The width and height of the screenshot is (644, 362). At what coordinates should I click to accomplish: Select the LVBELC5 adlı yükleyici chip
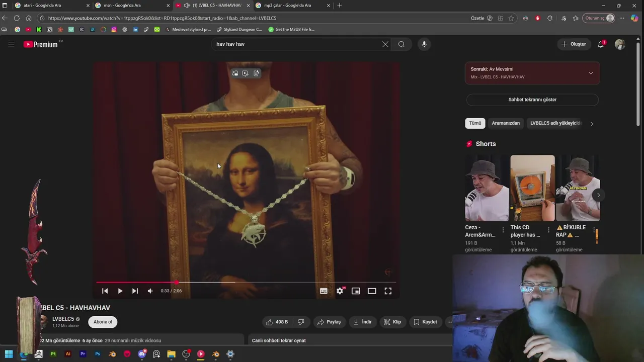(x=555, y=123)
